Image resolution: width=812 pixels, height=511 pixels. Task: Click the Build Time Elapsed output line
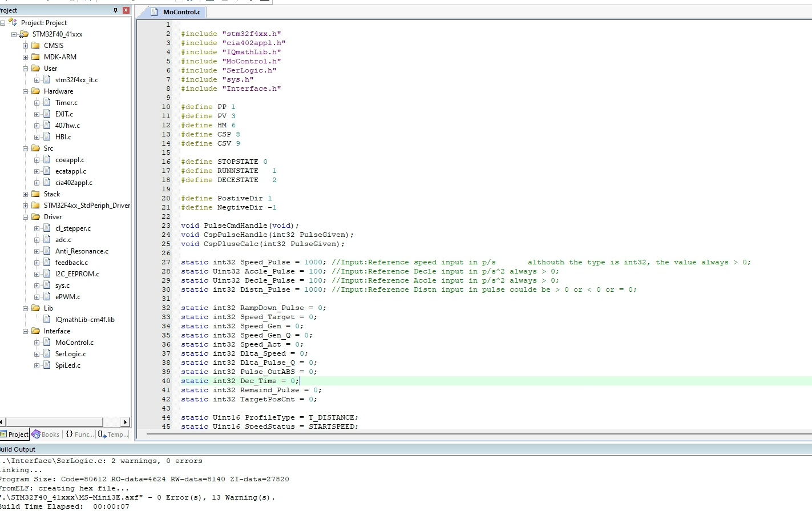tap(64, 506)
